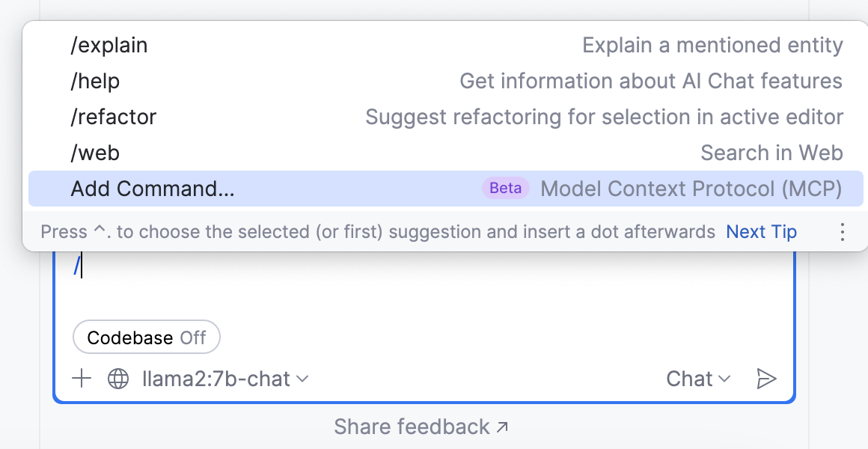The height and width of the screenshot is (449, 868).
Task: Click 'Explain a mentioned entity' description text
Action: (712, 46)
